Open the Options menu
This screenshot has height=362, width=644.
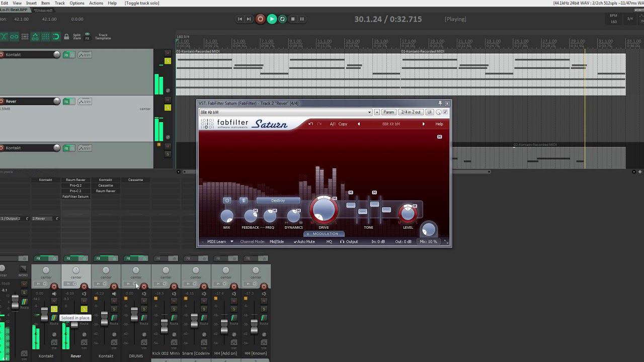click(x=77, y=3)
